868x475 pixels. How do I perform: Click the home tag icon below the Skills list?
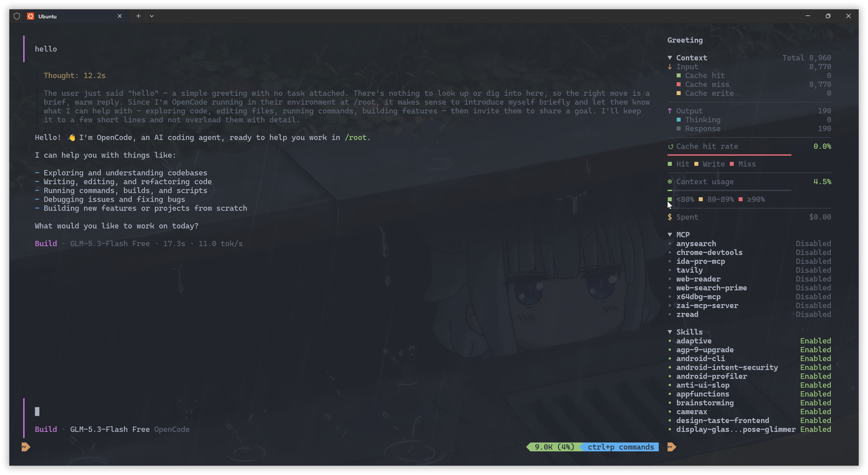672,447
